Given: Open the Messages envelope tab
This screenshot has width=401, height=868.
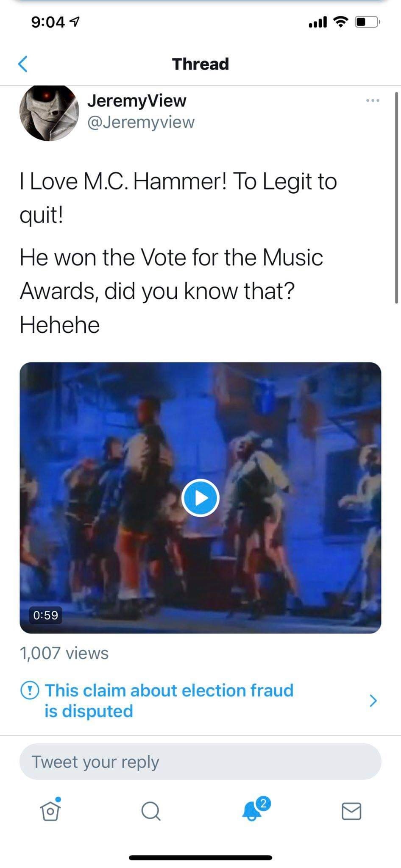Looking at the screenshot, I should click(351, 811).
